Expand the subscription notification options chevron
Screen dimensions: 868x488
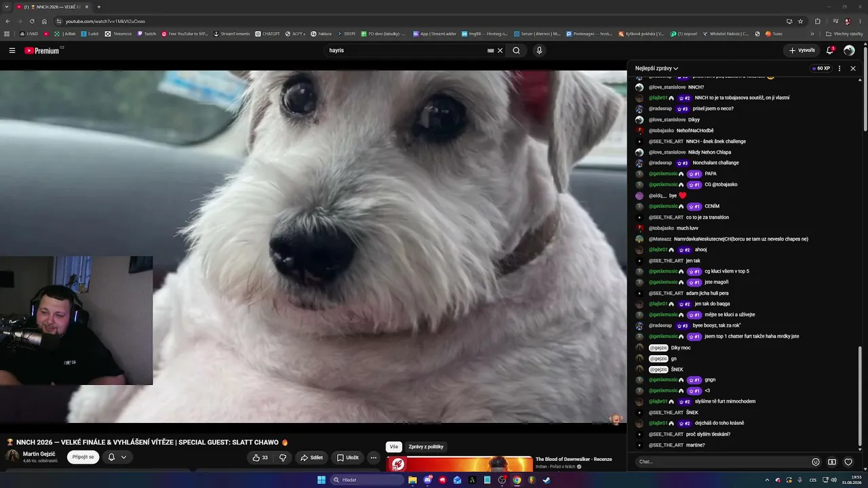click(x=123, y=457)
